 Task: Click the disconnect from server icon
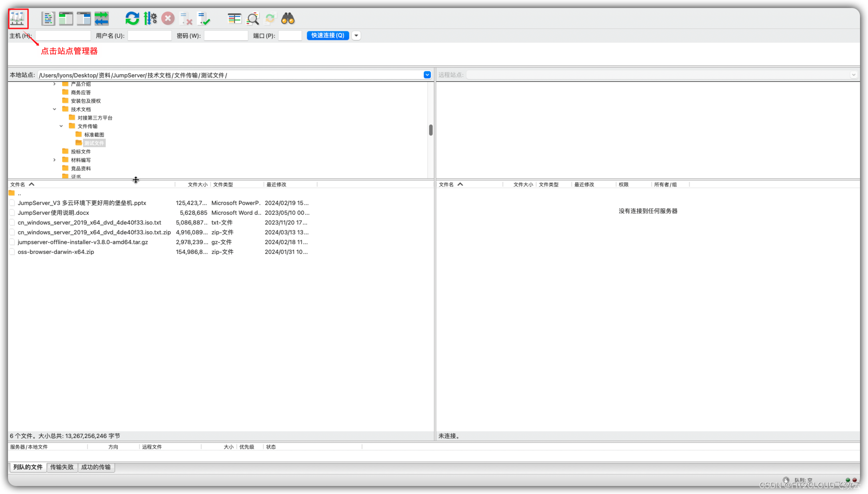(x=186, y=19)
